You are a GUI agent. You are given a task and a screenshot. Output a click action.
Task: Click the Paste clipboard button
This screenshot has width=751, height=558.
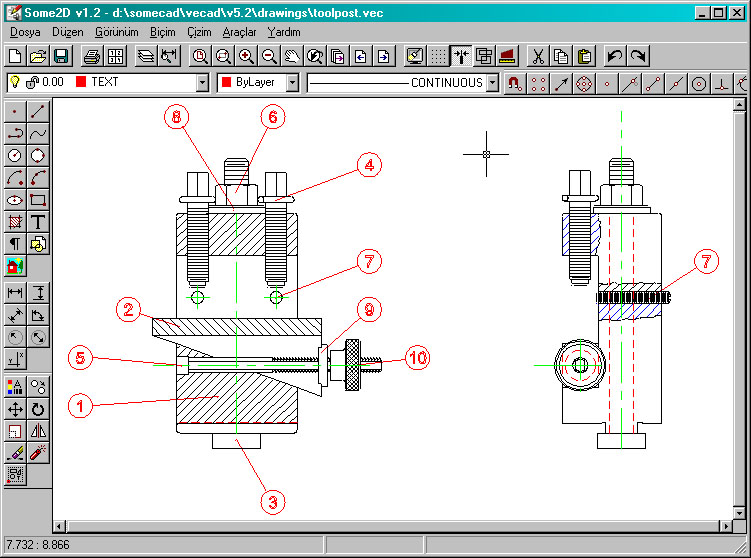point(585,56)
